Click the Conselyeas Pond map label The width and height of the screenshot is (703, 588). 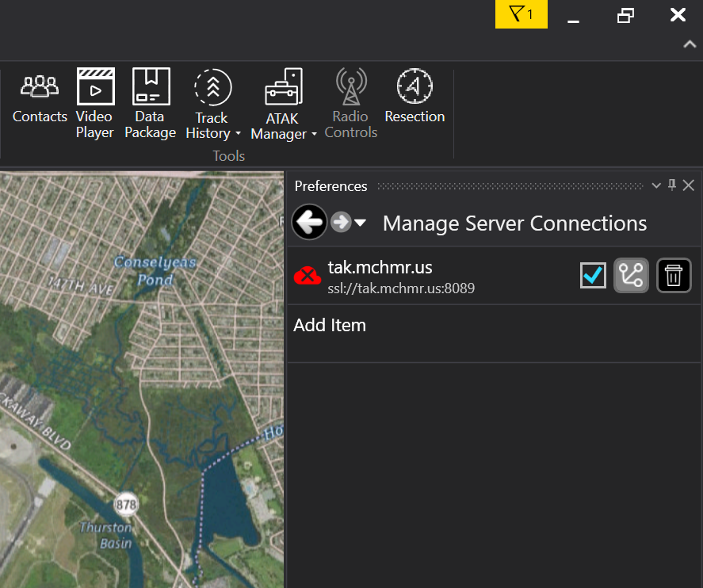[155, 270]
